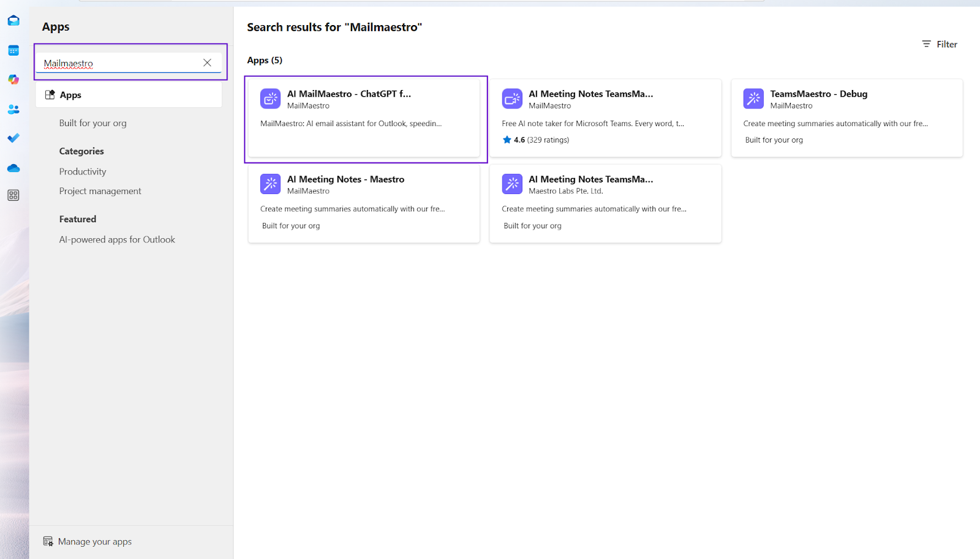Click the 'Apps (5)' results heading
Screen dimensions: 980x559
coord(265,60)
